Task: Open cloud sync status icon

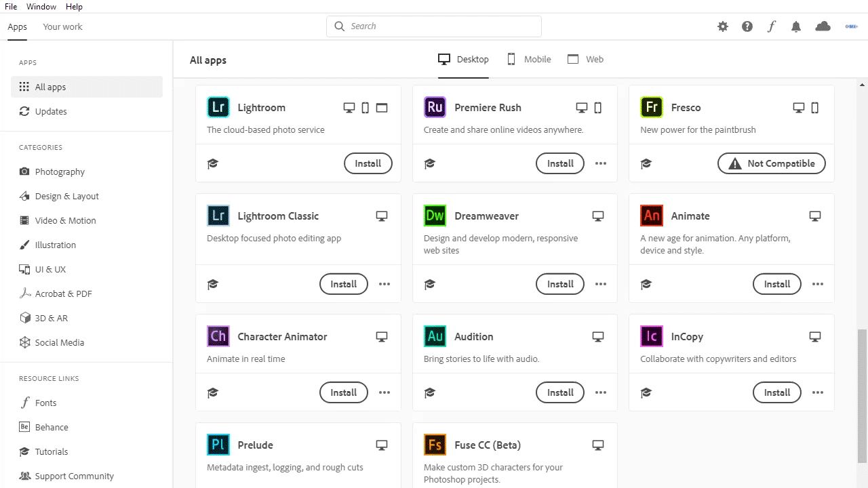Action: coord(823,26)
